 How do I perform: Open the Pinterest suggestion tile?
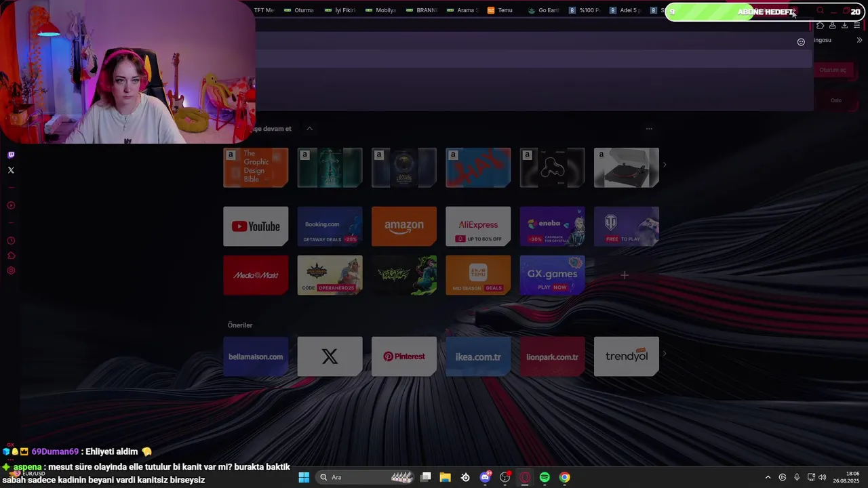pos(404,357)
